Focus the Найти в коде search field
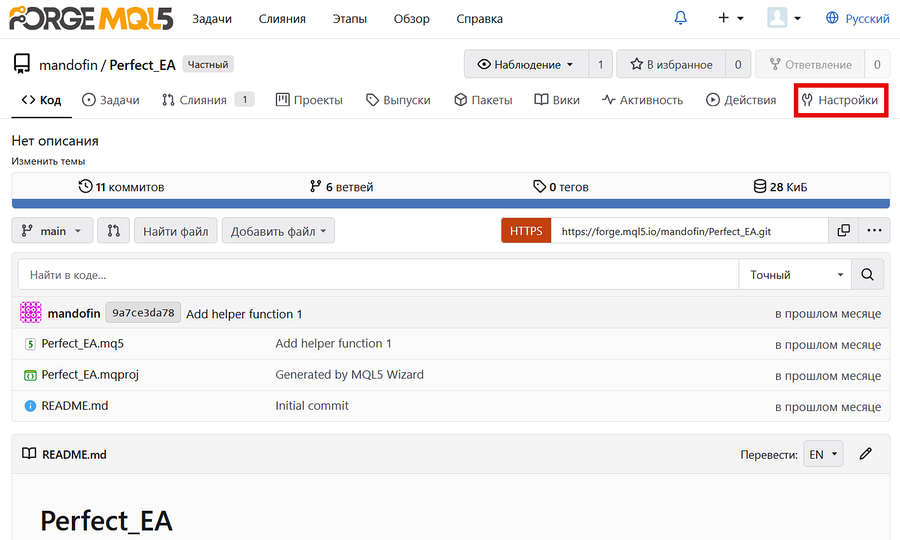 (378, 275)
